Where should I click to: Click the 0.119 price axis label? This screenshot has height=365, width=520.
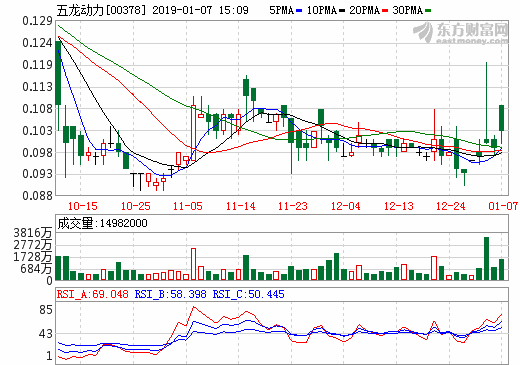click(37, 65)
